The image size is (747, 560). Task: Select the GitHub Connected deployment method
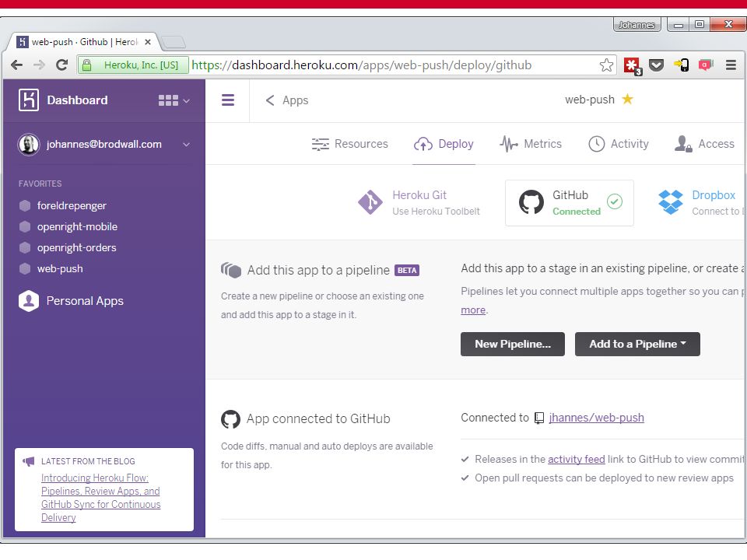(570, 203)
